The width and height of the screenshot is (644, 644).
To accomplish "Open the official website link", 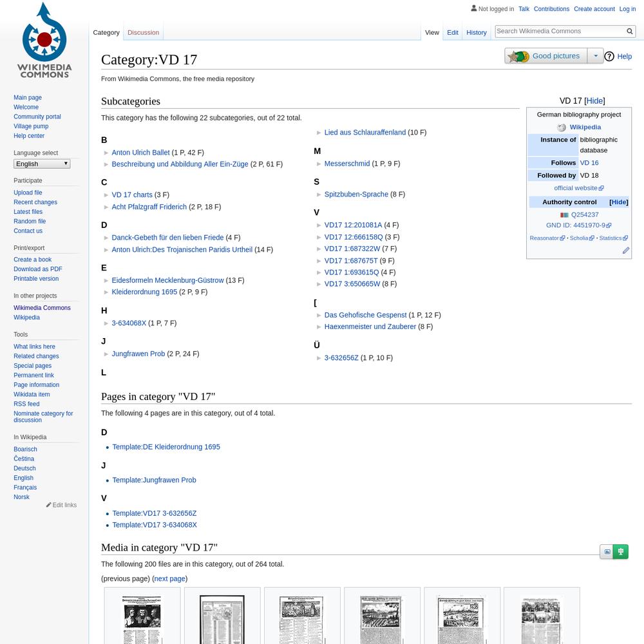I will pyautogui.click(x=579, y=188).
